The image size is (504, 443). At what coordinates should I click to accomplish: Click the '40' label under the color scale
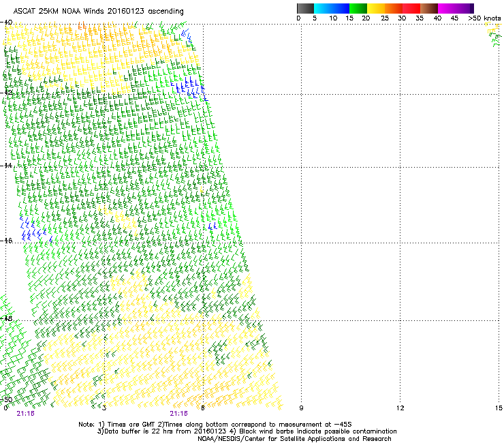pyautogui.click(x=437, y=18)
